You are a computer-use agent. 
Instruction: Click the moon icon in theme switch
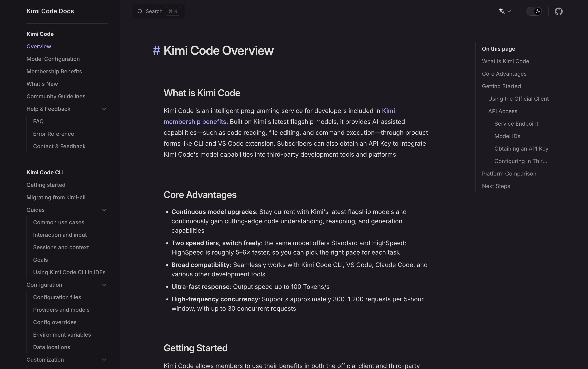tap(537, 11)
